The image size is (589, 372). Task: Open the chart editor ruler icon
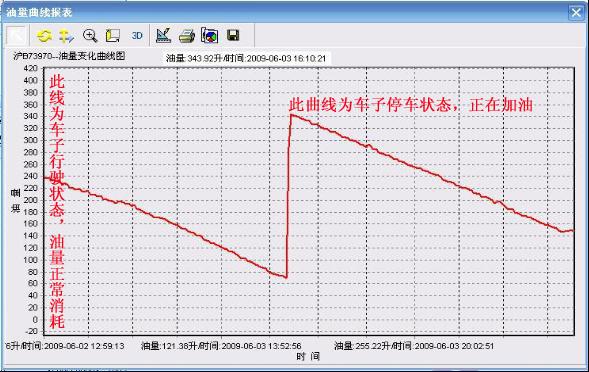pos(163,36)
